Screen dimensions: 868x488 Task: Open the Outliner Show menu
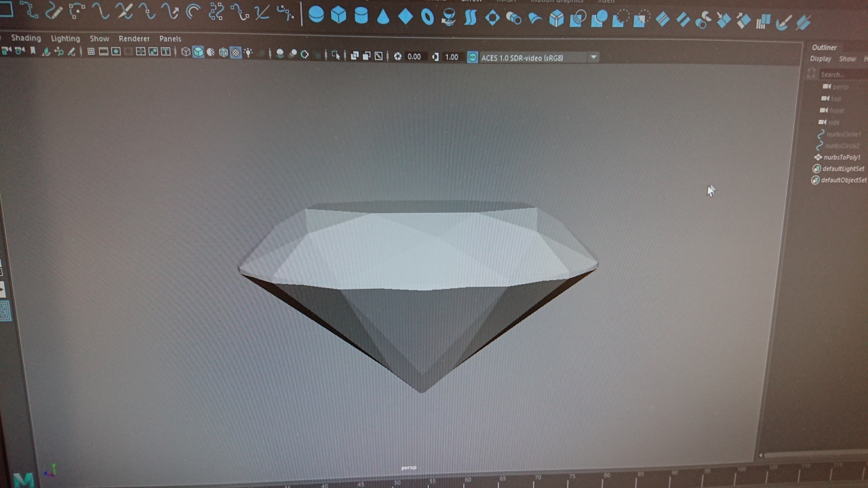(x=848, y=59)
